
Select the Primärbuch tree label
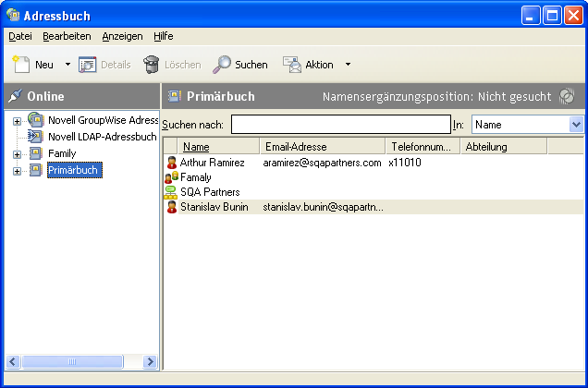[75, 170]
